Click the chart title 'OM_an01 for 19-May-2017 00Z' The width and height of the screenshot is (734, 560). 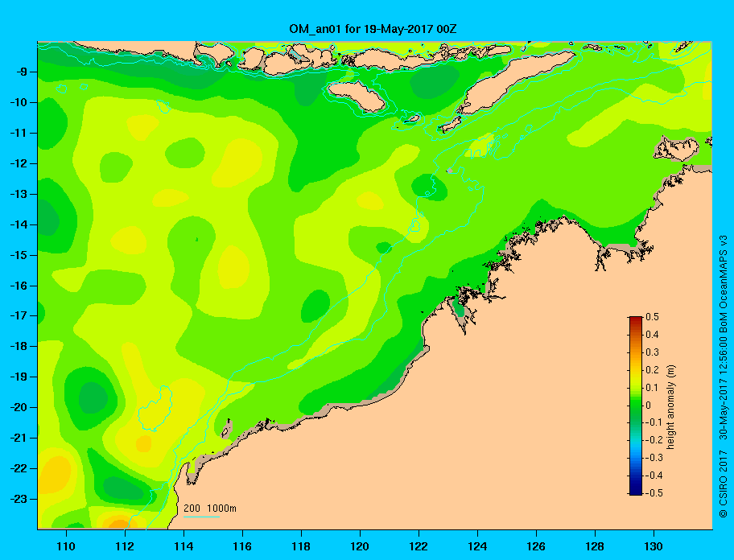373,29
